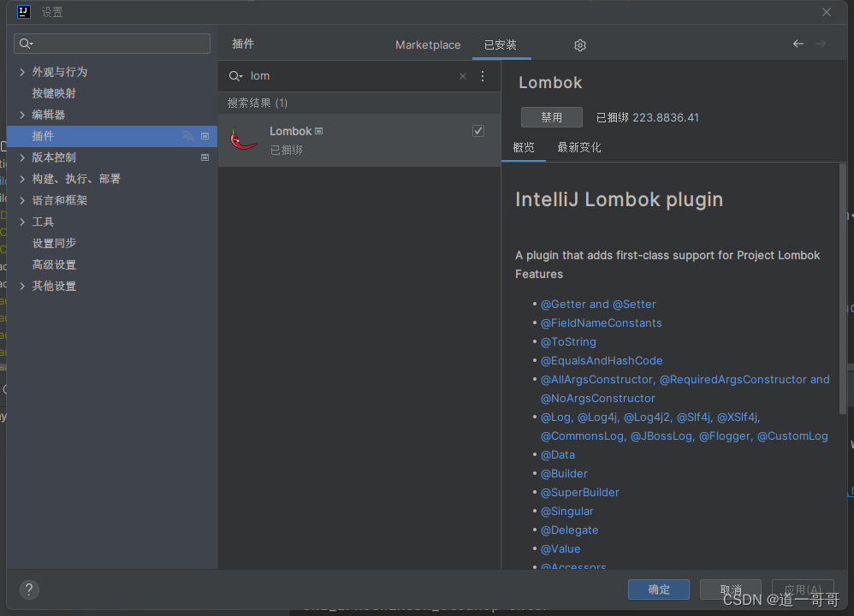Open the search options three-dot menu
This screenshot has height=616, width=854.
click(x=483, y=76)
